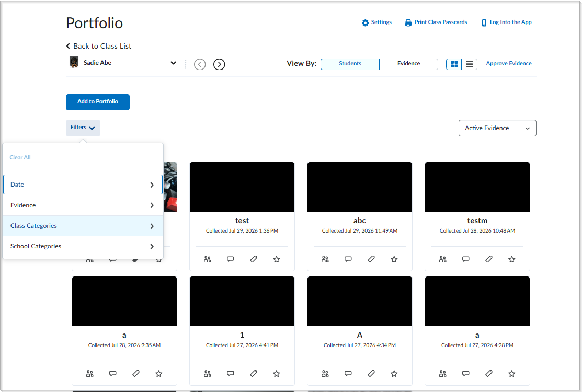
Task: Switch to grid view layout
Action: 454,64
